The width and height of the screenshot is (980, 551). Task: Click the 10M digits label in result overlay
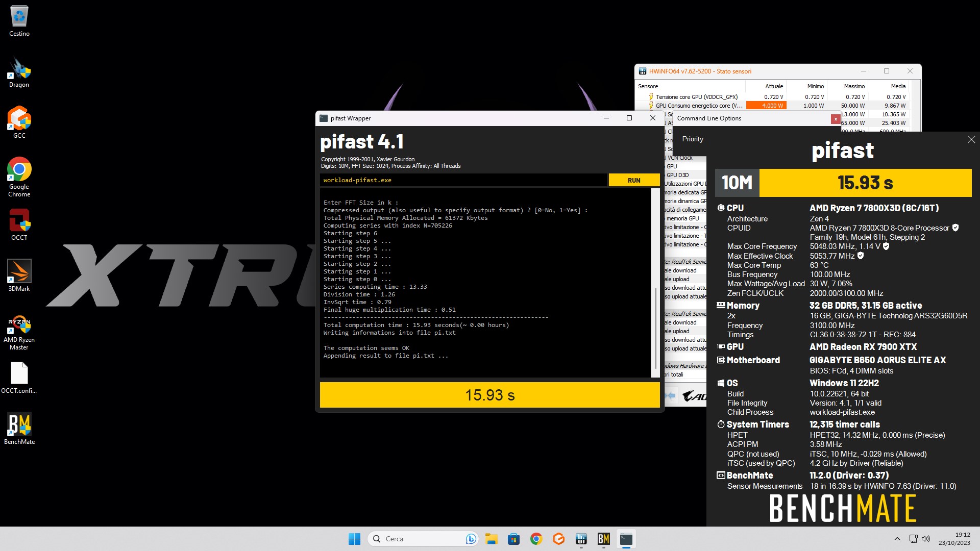pos(737,183)
